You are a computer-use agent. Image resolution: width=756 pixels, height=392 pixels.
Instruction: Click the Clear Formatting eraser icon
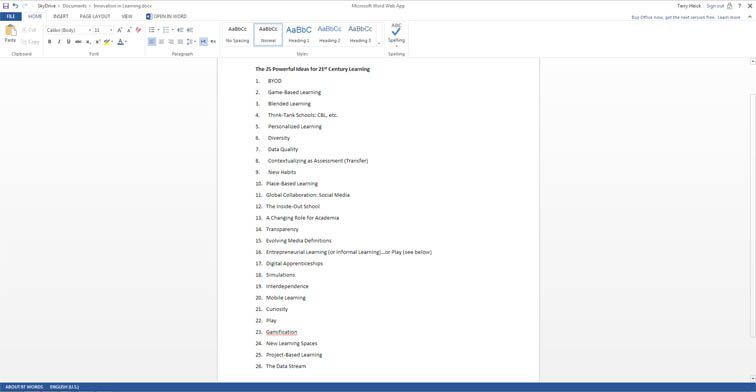point(138,30)
